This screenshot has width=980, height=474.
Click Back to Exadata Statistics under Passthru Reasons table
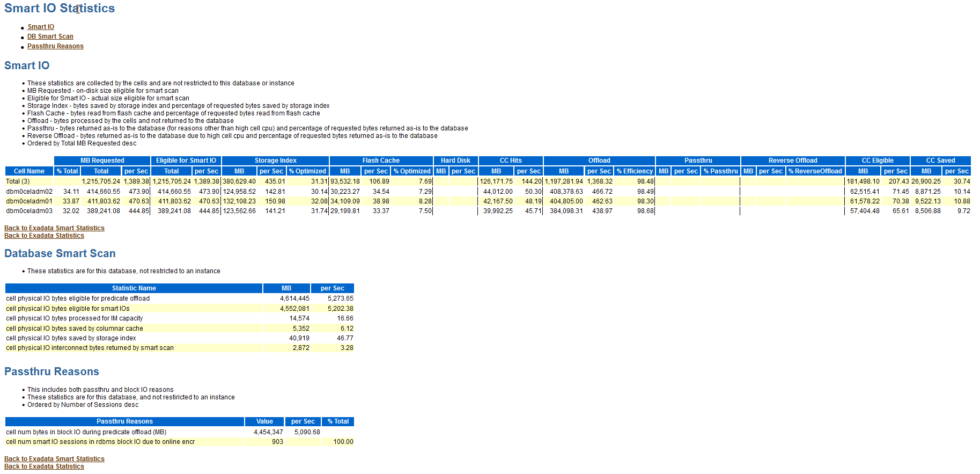coord(44,466)
